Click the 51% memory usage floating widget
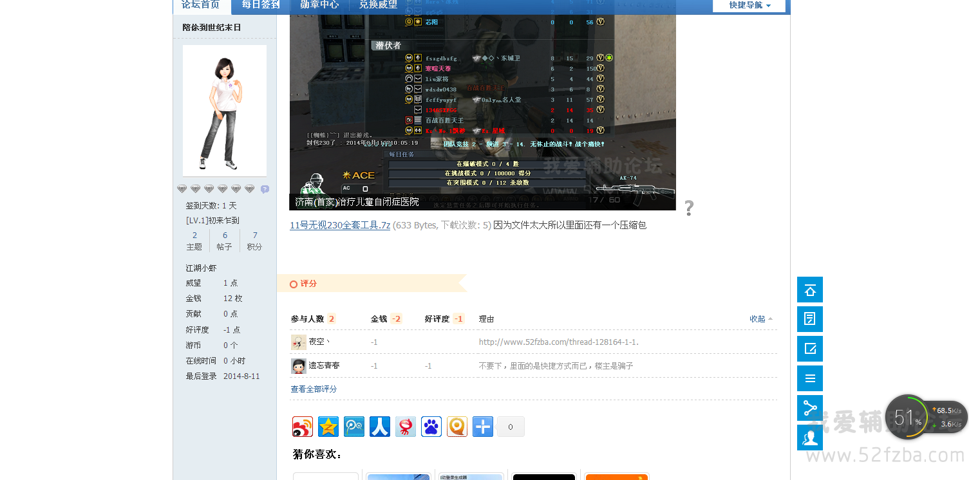 tap(907, 417)
